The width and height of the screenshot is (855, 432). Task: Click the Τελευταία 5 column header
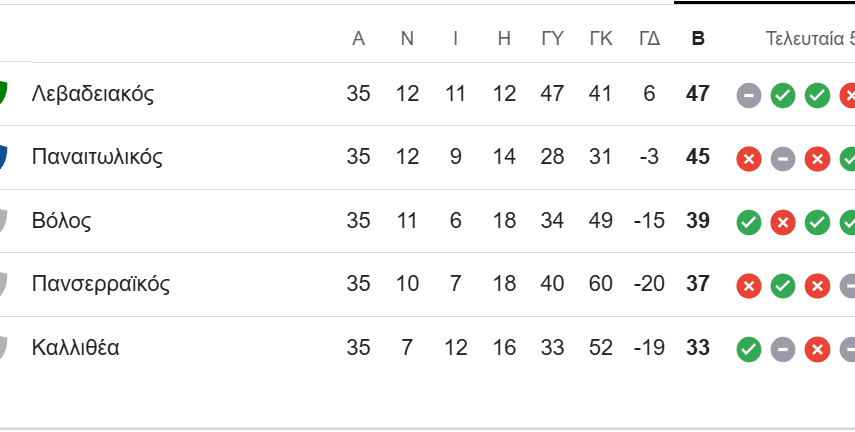click(x=810, y=39)
